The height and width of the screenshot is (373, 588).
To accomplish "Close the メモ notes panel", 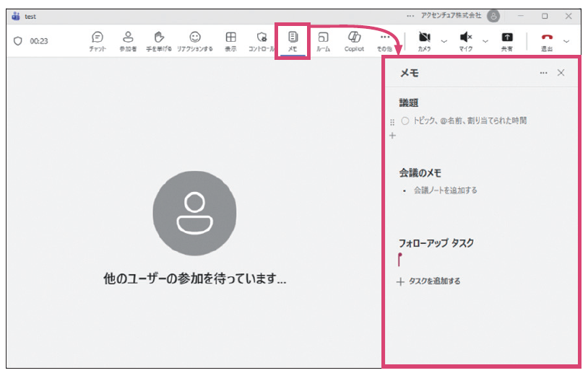I will (x=561, y=73).
